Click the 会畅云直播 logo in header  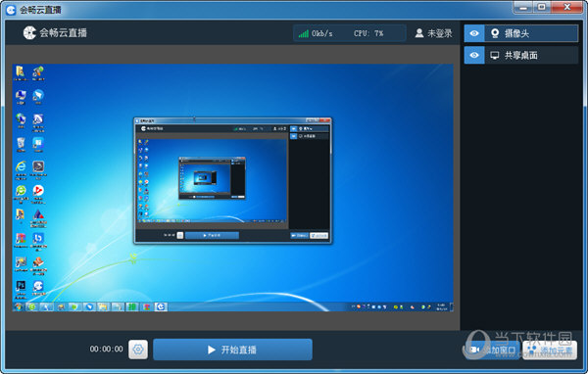(55, 33)
